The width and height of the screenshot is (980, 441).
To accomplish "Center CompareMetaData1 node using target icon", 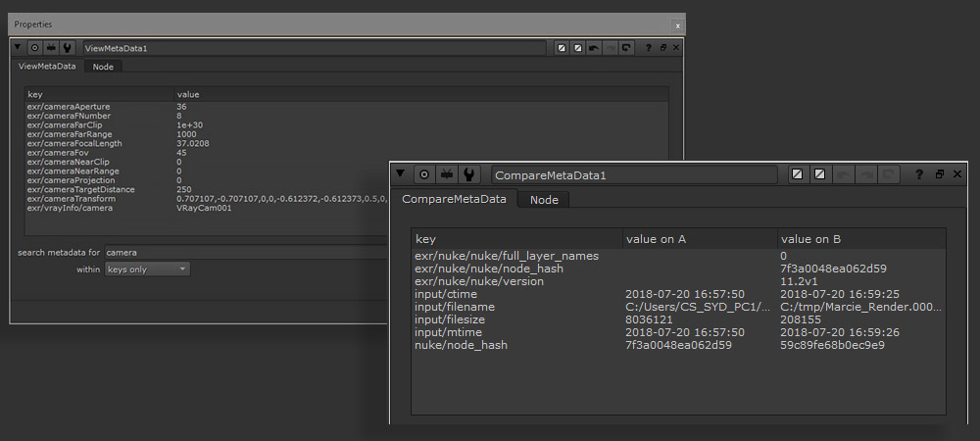I will coord(424,174).
